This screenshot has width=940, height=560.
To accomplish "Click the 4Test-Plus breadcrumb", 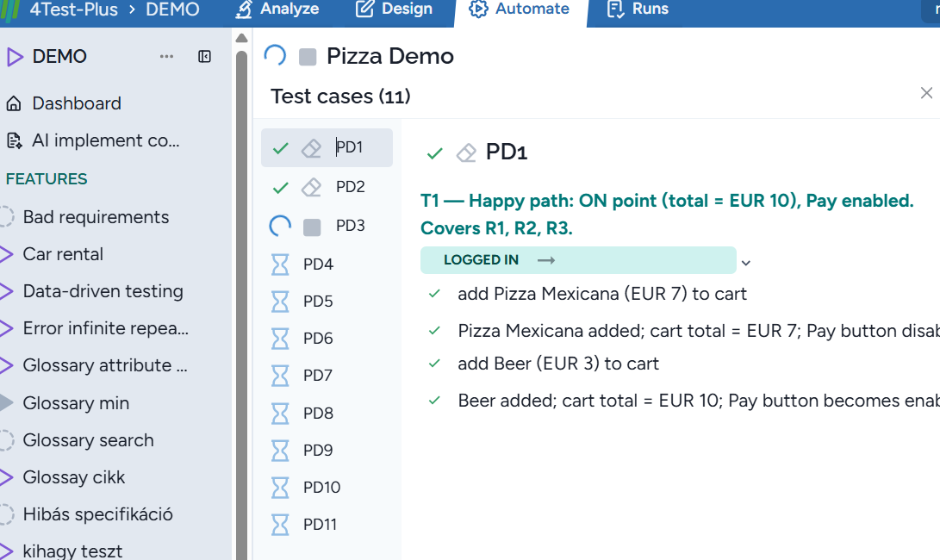I will point(74,9).
